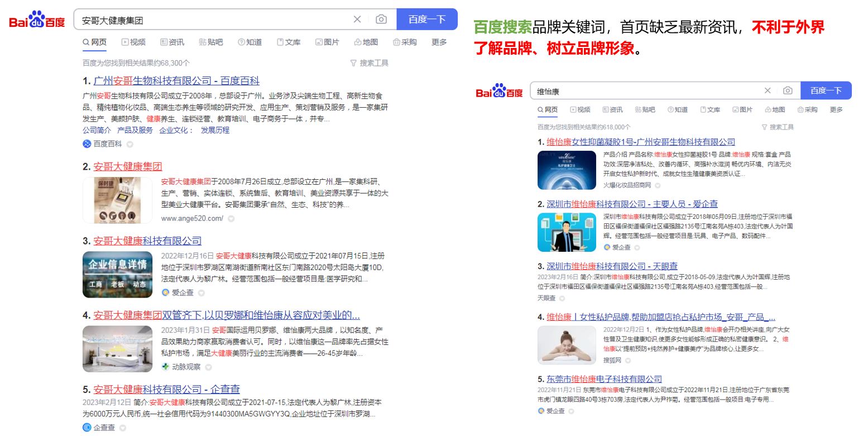Click Baidu logo beside 维怡康 search box
Image resolution: width=868 pixels, height=436 pixels.
pyautogui.click(x=499, y=91)
